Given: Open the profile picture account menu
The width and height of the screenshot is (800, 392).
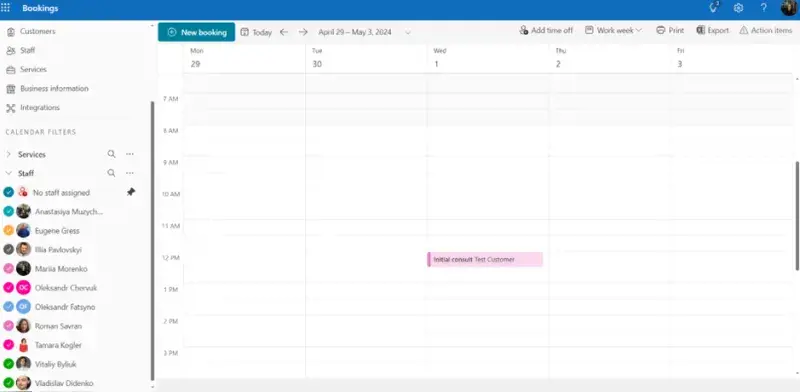Looking at the screenshot, I should coord(789,8).
